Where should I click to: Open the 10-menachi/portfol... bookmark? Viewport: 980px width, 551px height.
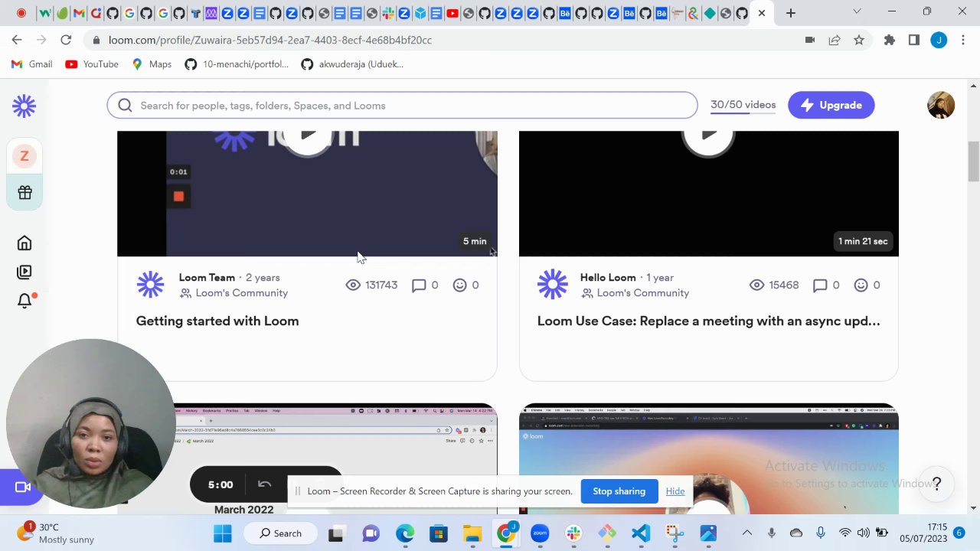(x=237, y=64)
